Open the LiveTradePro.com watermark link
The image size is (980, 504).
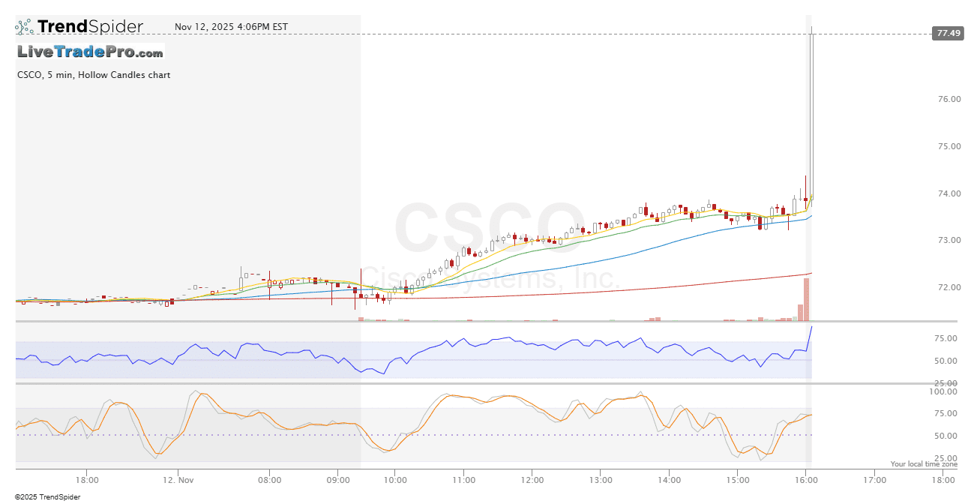point(90,52)
